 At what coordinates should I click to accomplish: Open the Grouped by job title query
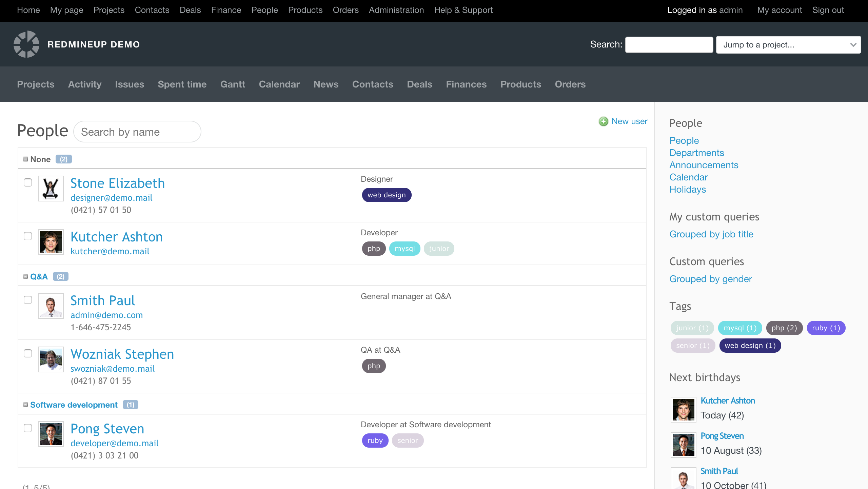click(x=711, y=234)
